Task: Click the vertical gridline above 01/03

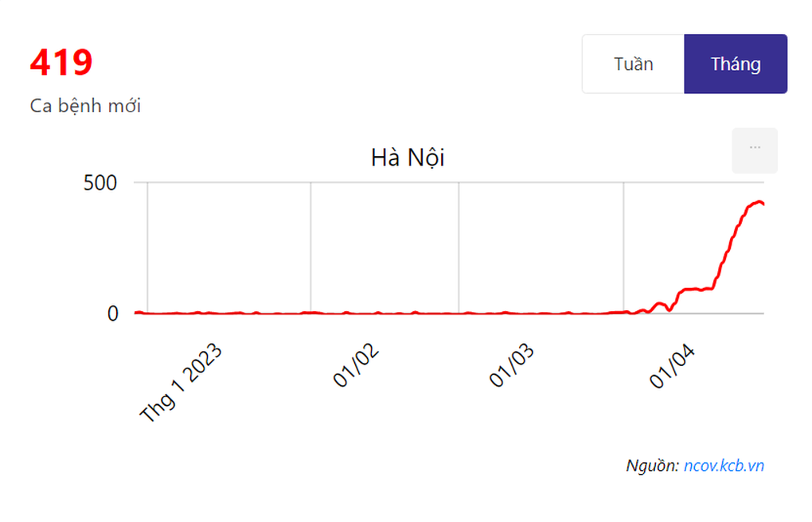Action: point(459,247)
